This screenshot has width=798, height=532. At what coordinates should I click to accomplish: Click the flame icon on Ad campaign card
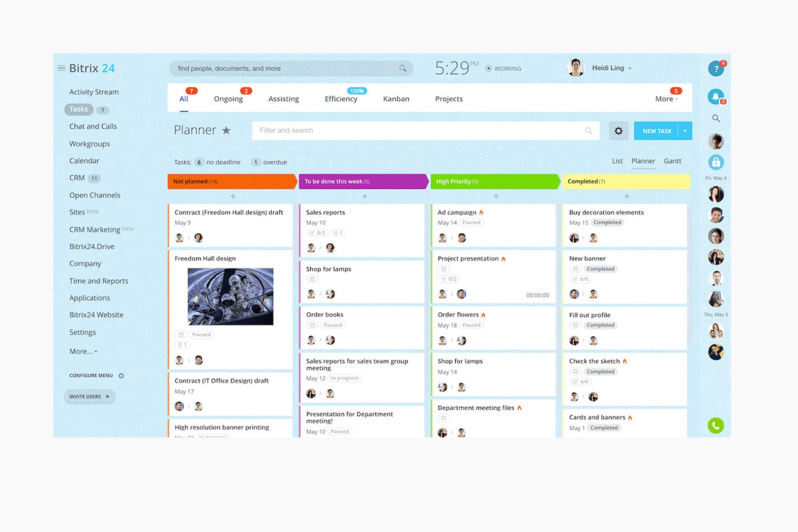click(481, 212)
